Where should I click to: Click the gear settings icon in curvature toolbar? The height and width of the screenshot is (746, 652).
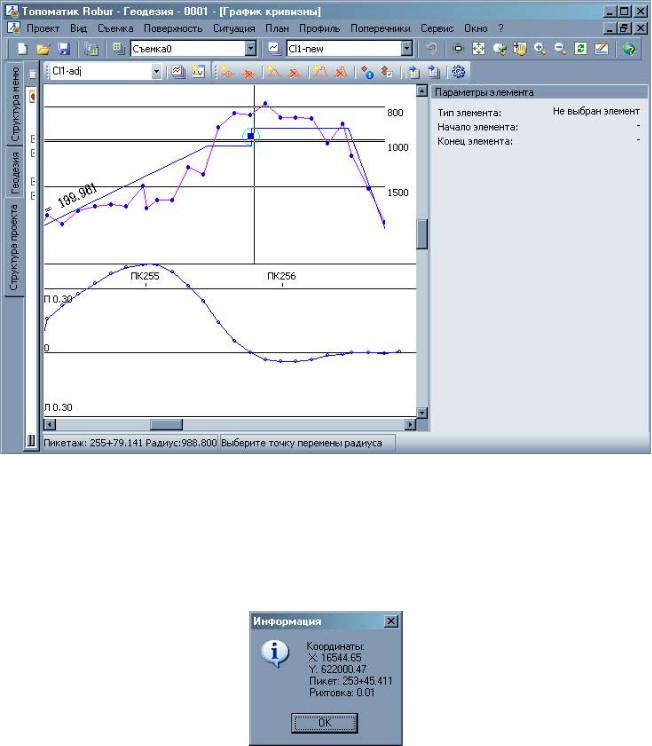[x=458, y=72]
